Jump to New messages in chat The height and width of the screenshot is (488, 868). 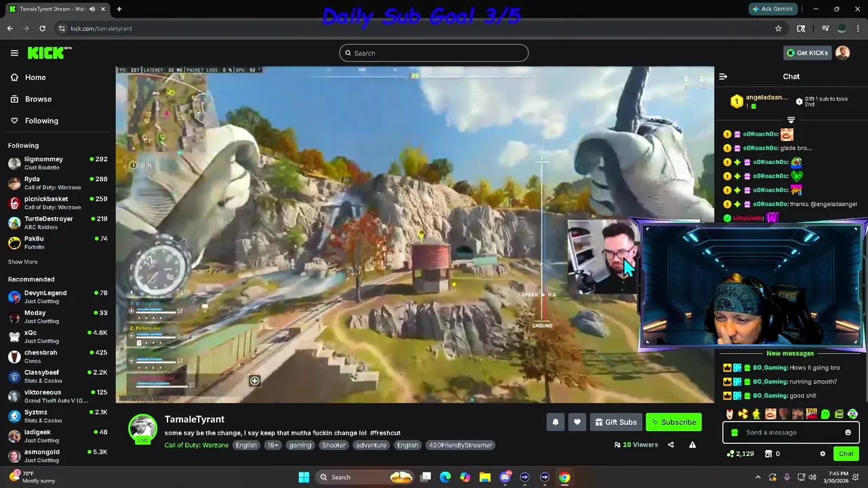[790, 353]
